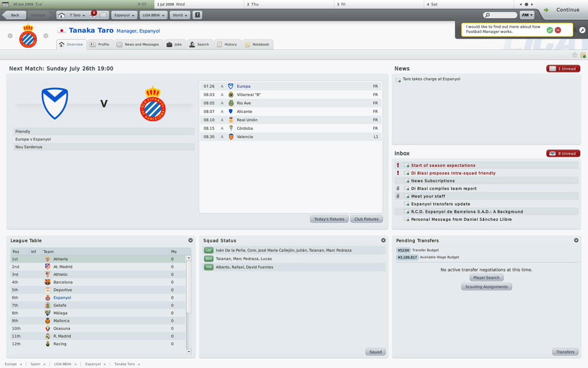Click the league table scrollbar down arrow
This screenshot has width=588, height=368.
coord(188,351)
